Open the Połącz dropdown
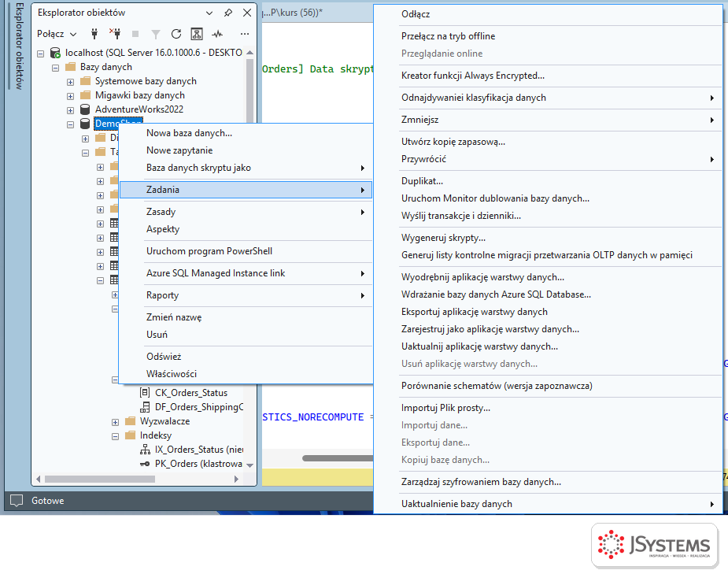The width and height of the screenshot is (728, 574). [x=56, y=34]
